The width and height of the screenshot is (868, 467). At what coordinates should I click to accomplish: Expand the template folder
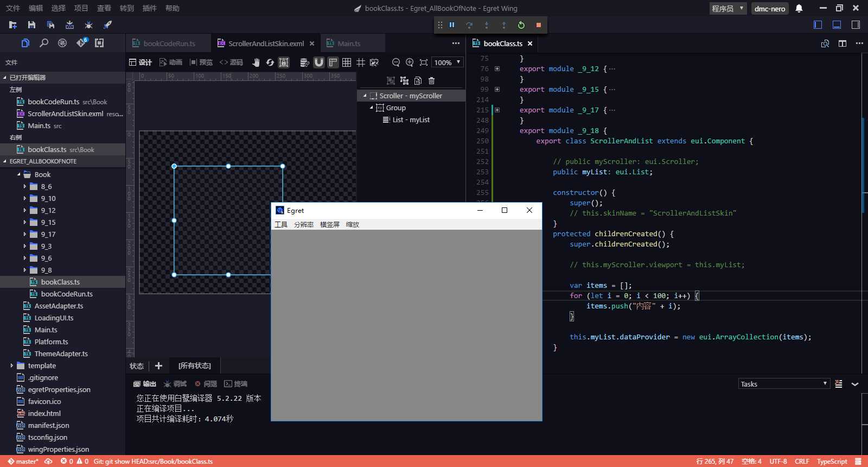click(x=11, y=365)
